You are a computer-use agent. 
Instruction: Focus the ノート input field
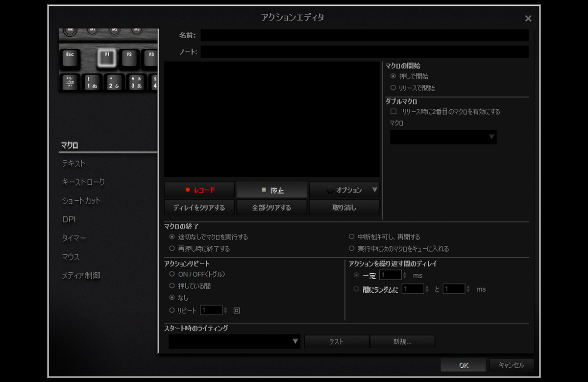coord(365,52)
